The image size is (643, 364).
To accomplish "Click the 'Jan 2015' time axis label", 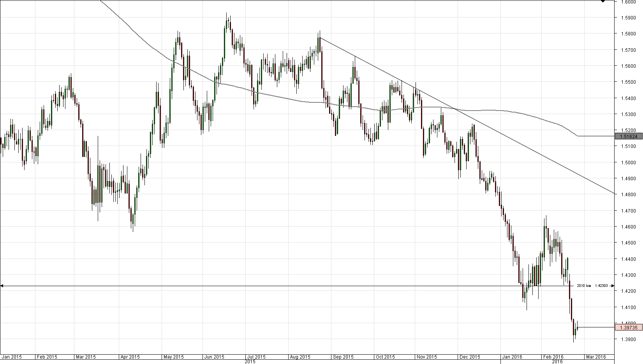I will coord(12,357).
